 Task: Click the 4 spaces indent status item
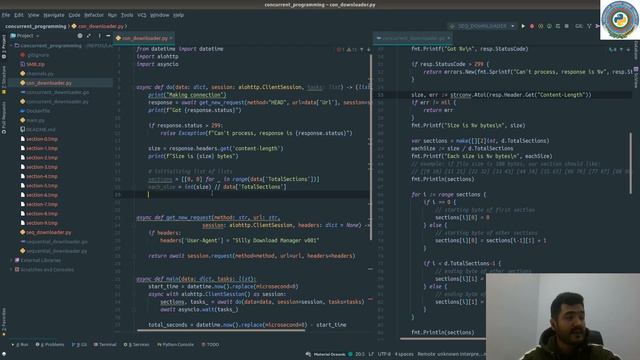[404, 354]
